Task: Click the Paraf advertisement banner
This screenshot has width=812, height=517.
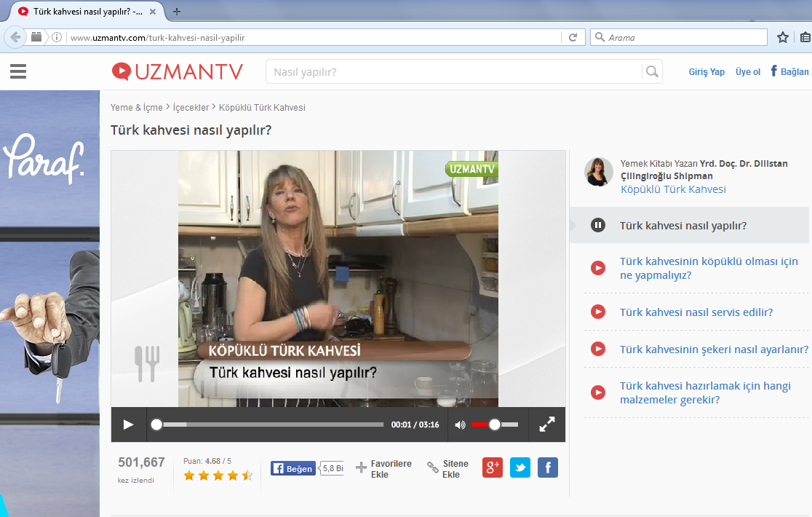Action: pyautogui.click(x=49, y=303)
